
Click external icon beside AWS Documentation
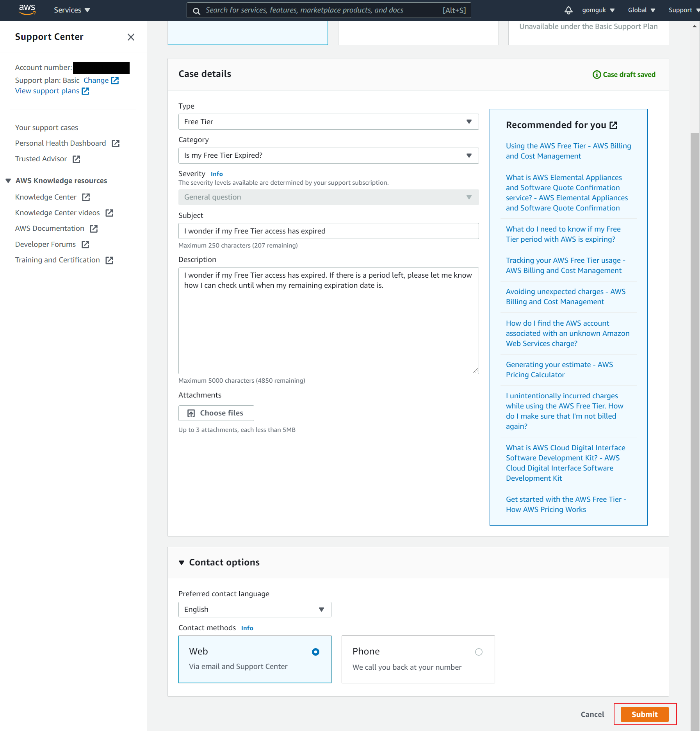[x=94, y=228]
